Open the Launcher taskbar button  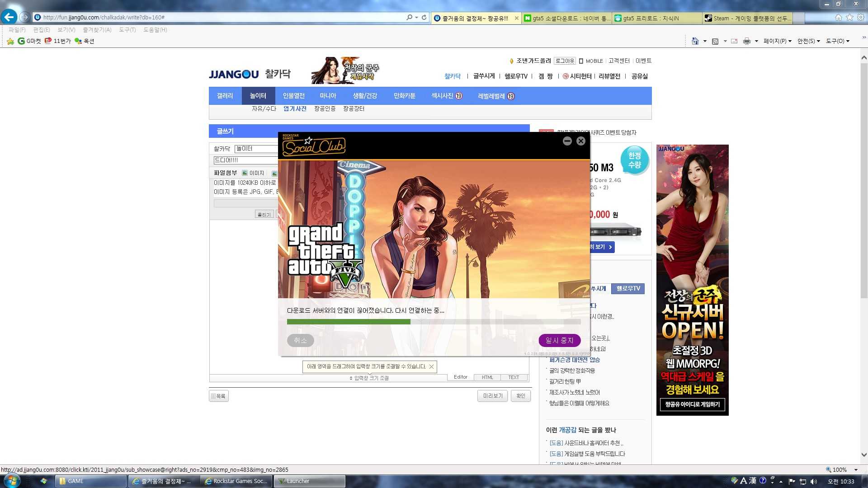click(x=310, y=481)
